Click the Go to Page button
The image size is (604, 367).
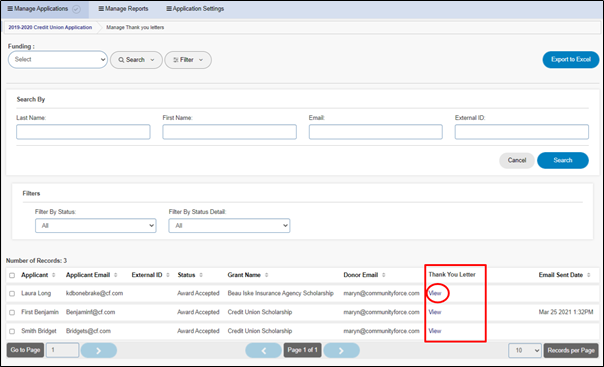[x=25, y=350]
